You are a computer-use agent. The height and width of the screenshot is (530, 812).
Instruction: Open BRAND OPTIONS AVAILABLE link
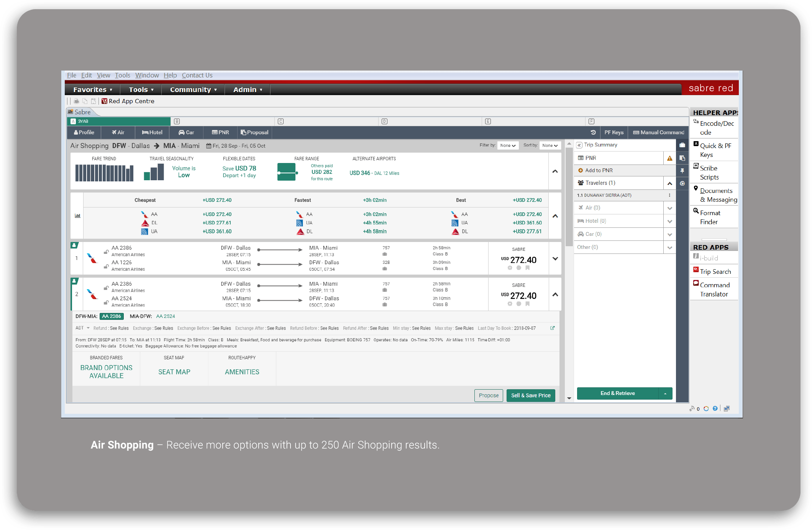[106, 372]
